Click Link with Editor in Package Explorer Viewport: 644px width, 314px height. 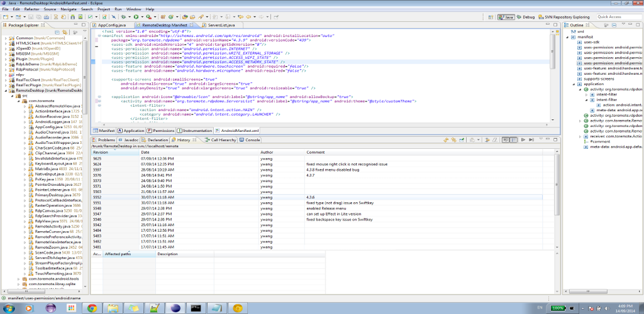(x=65, y=32)
